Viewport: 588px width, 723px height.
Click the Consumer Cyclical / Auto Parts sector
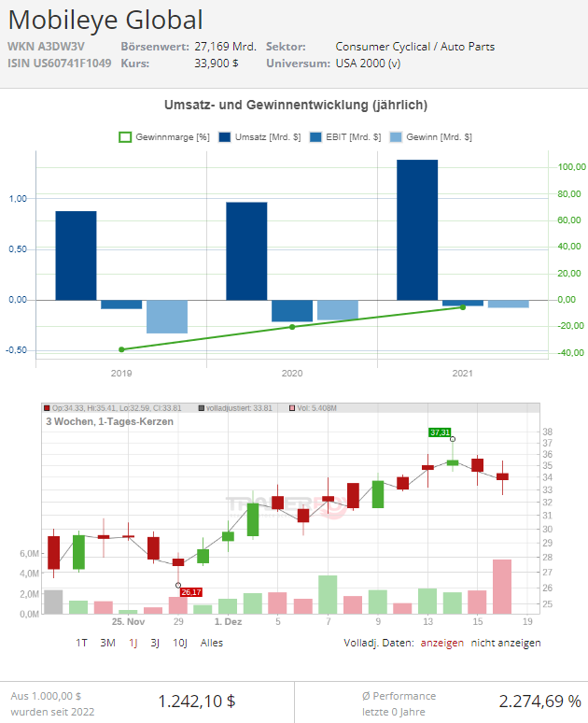click(415, 47)
